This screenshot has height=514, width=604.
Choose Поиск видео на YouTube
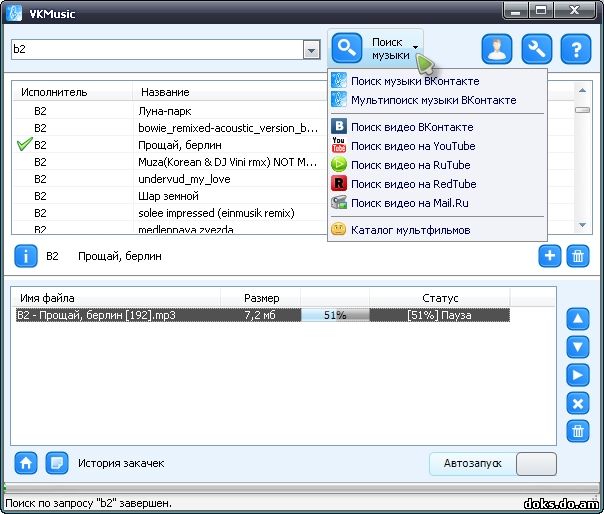pos(437,146)
